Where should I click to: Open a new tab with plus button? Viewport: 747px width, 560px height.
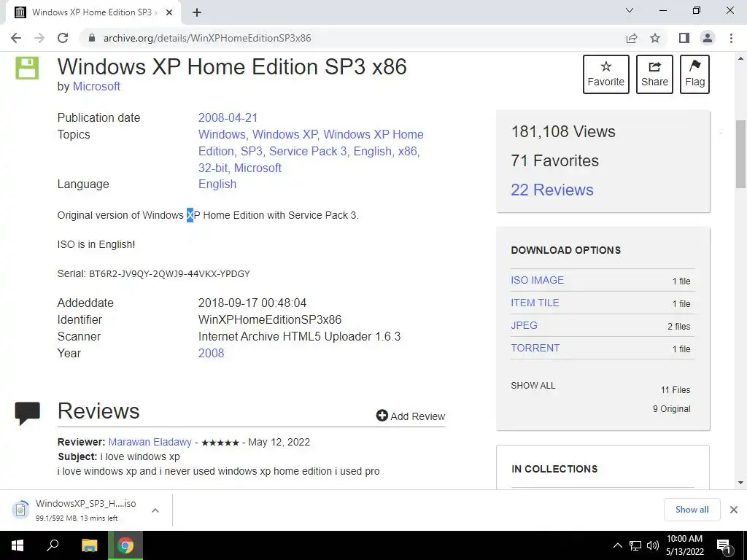(197, 12)
